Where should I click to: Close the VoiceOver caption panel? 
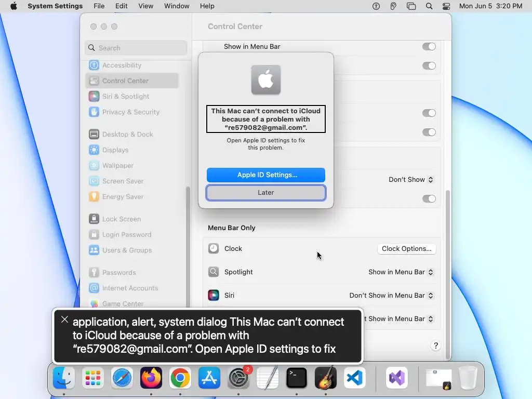[x=64, y=320]
